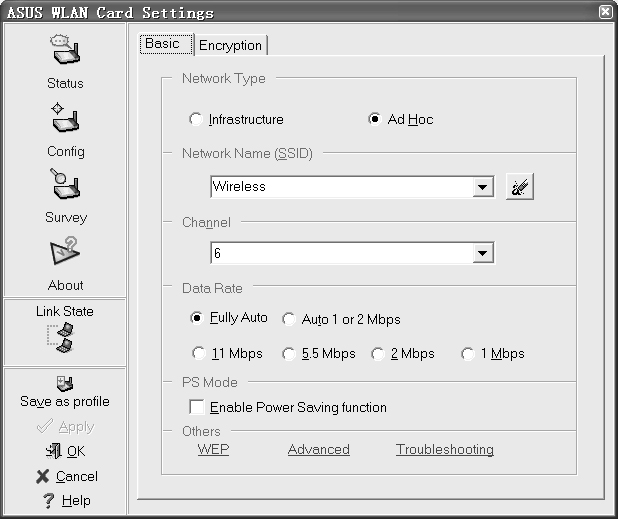Click the site survey button beside SSID
The image size is (618, 519).
[519, 187]
